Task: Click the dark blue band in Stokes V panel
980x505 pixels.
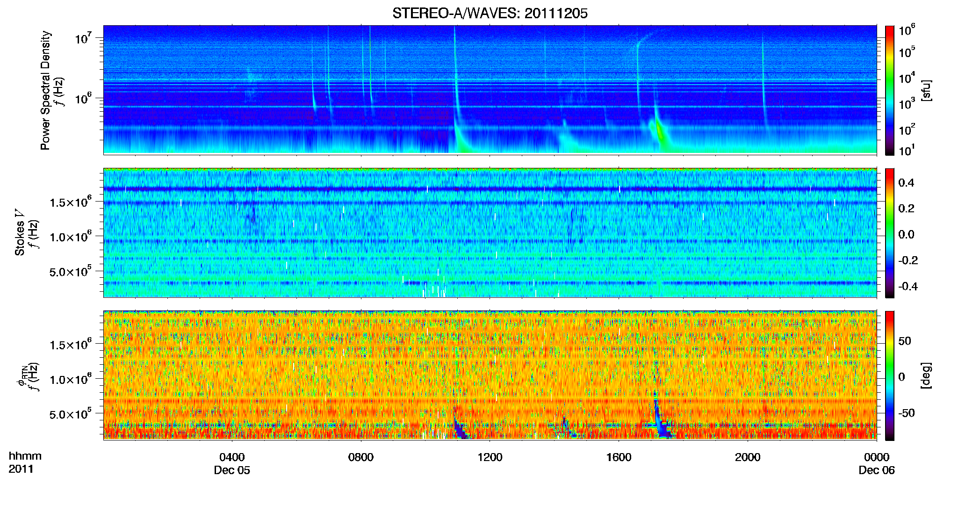Action: [490, 189]
